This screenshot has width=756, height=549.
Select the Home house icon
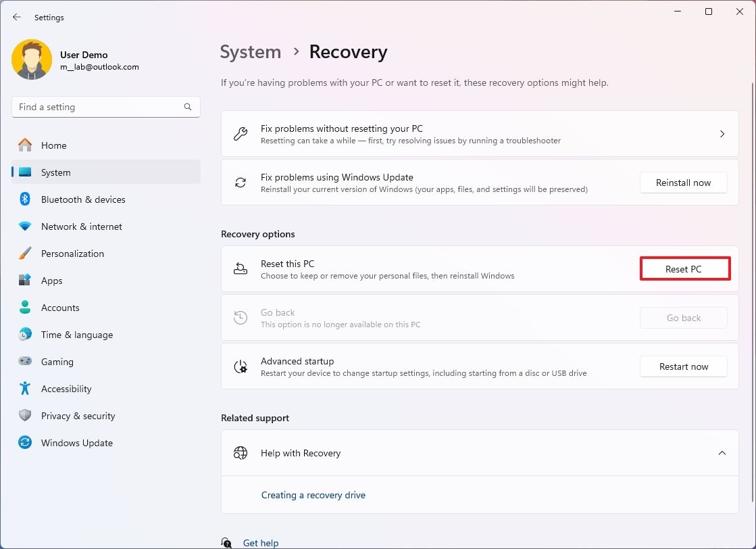[26, 145]
